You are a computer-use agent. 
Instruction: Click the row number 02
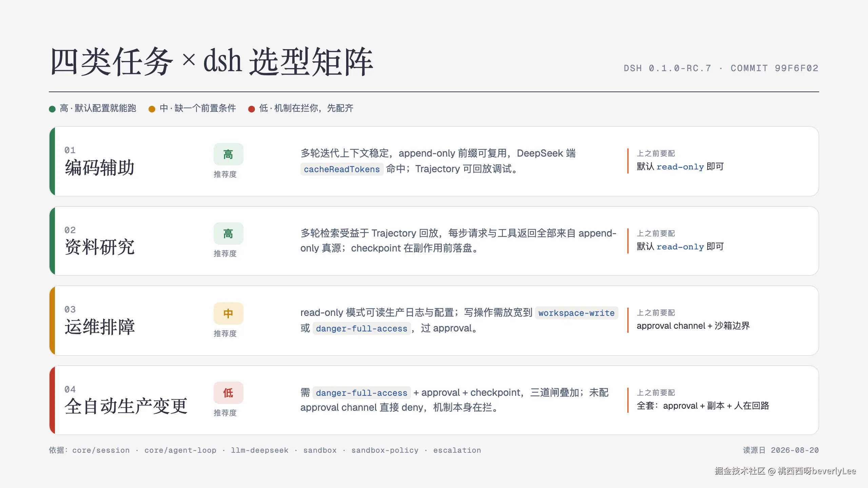pyautogui.click(x=70, y=230)
